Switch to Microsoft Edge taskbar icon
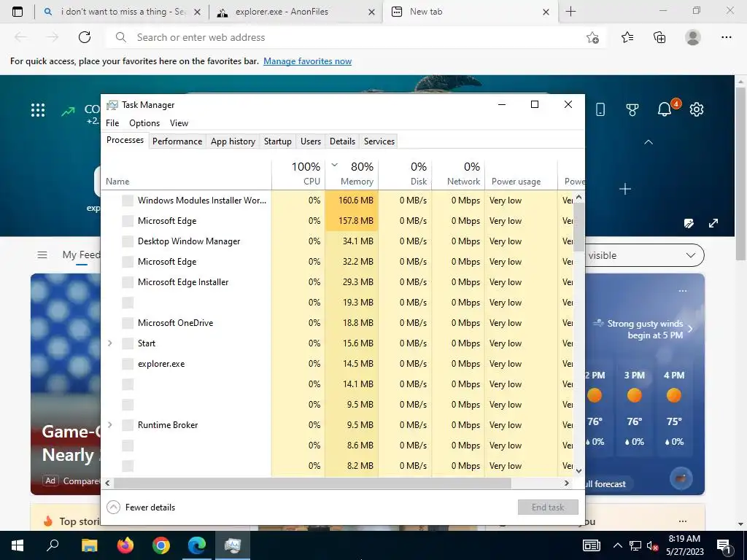The width and height of the screenshot is (747, 560). tap(197, 545)
